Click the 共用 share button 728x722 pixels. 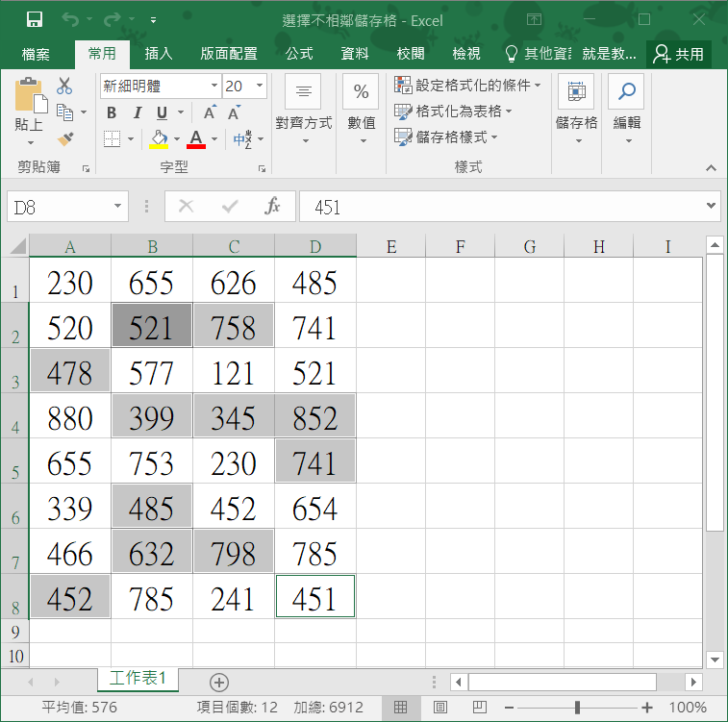click(x=678, y=54)
